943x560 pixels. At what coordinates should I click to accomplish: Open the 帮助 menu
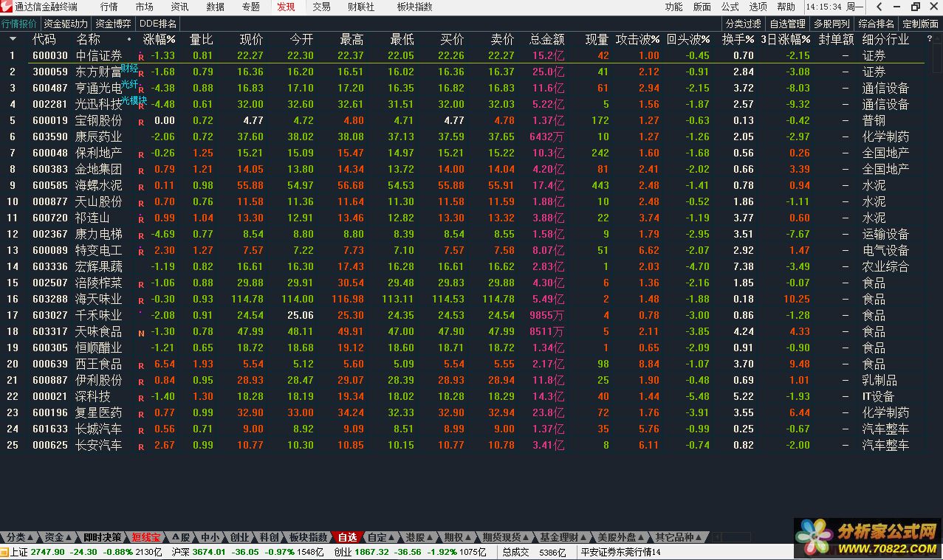coord(786,7)
